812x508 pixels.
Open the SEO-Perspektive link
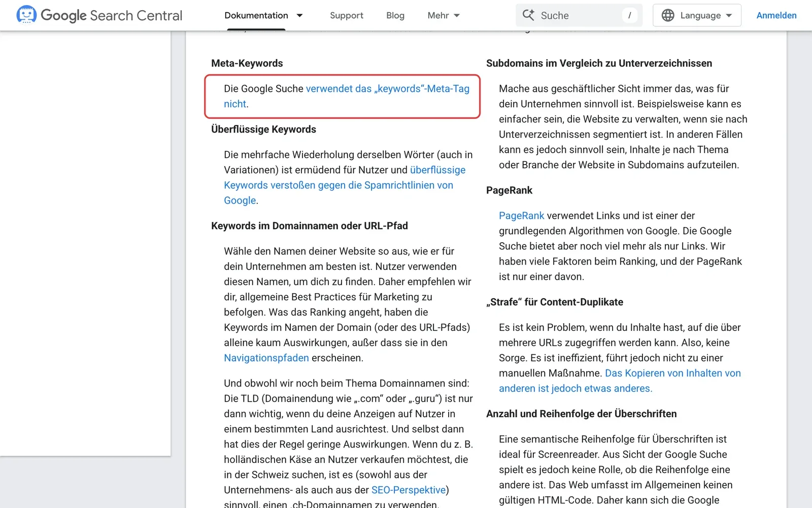[409, 490]
